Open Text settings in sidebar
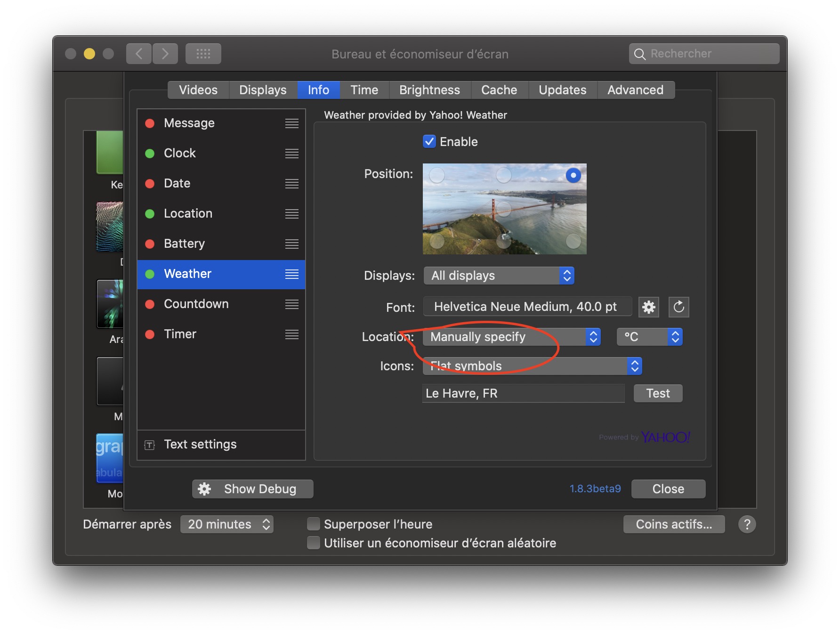 pyautogui.click(x=221, y=445)
